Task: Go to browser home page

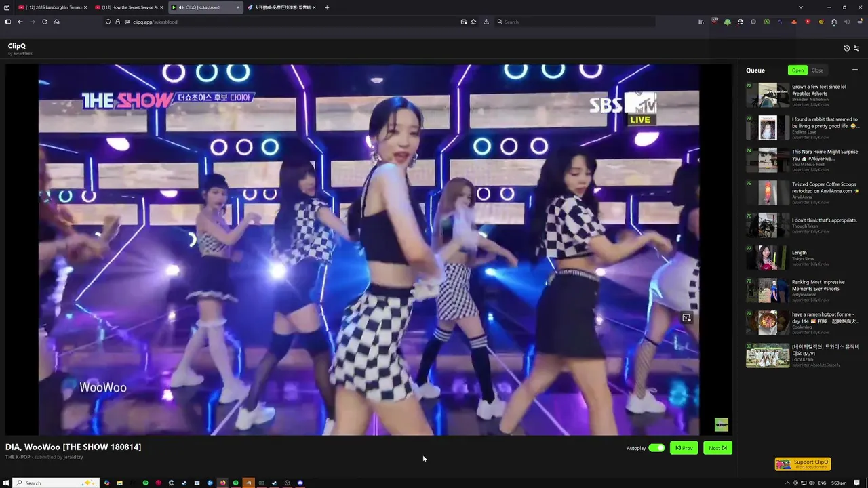Action: coord(57,22)
